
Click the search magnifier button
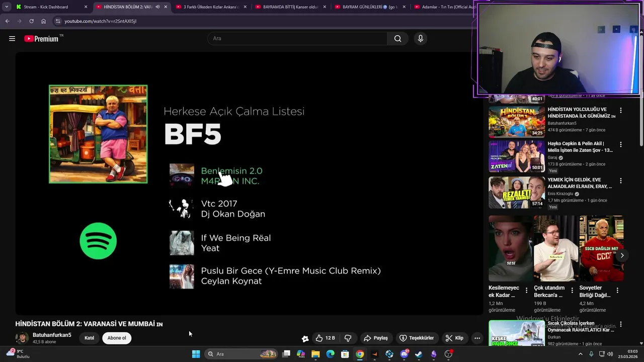(x=397, y=39)
